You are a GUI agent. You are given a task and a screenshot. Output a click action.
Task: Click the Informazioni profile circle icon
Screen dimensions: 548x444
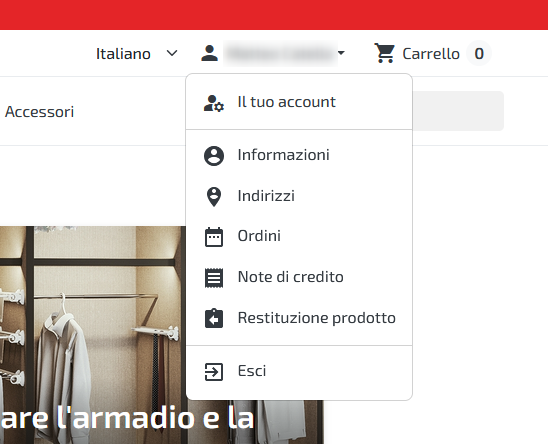[214, 156]
